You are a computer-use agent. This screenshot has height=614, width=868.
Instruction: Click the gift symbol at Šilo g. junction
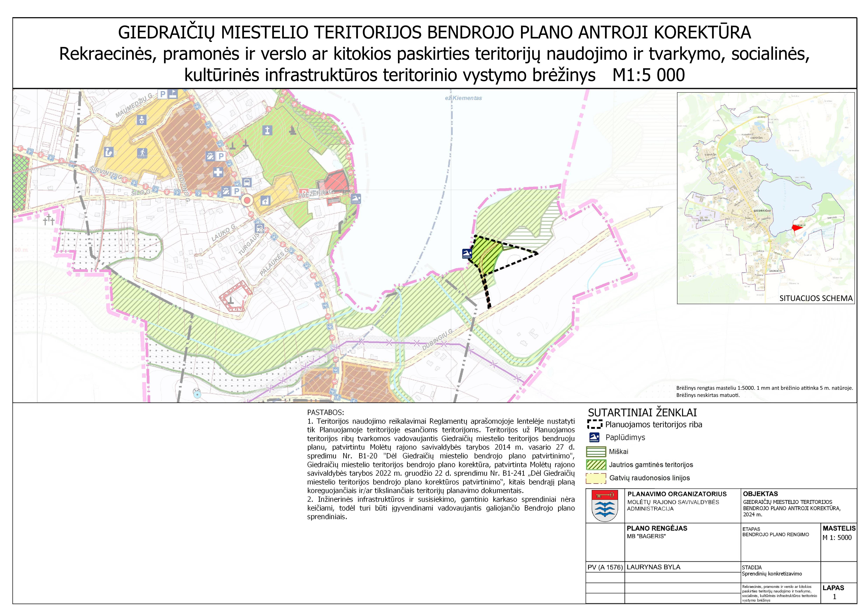pos(226,191)
